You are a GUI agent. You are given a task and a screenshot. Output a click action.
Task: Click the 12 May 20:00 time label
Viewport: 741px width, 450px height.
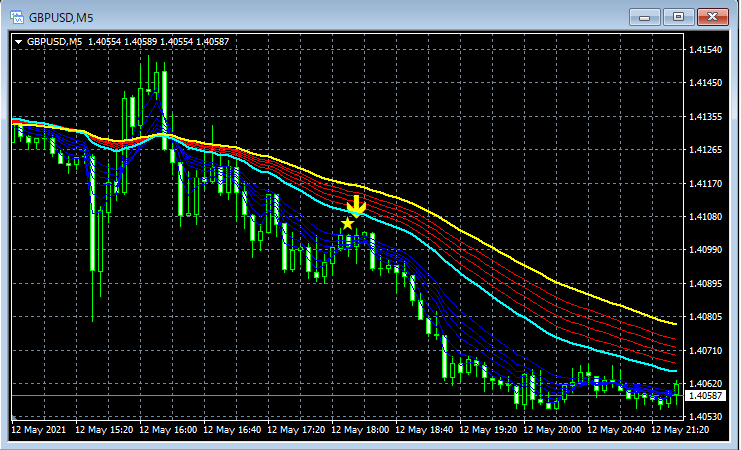point(552,430)
